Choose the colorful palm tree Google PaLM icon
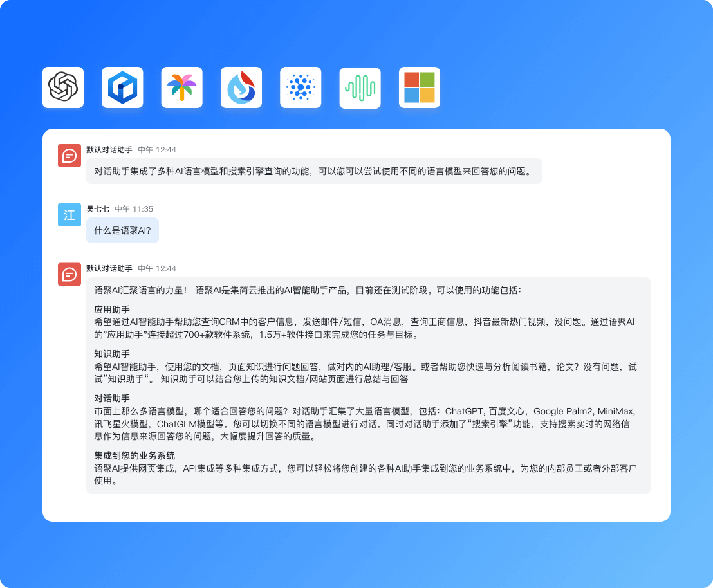This screenshot has height=588, width=713. (x=182, y=87)
